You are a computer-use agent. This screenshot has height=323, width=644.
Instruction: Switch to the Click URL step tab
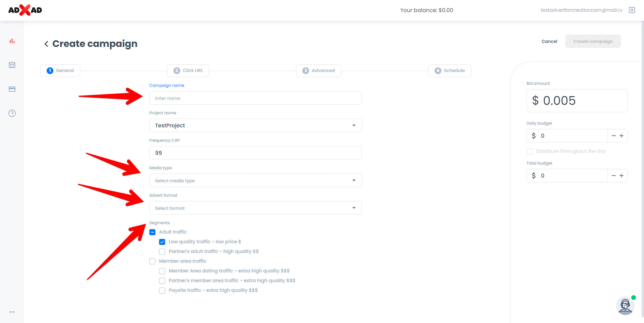coord(188,71)
